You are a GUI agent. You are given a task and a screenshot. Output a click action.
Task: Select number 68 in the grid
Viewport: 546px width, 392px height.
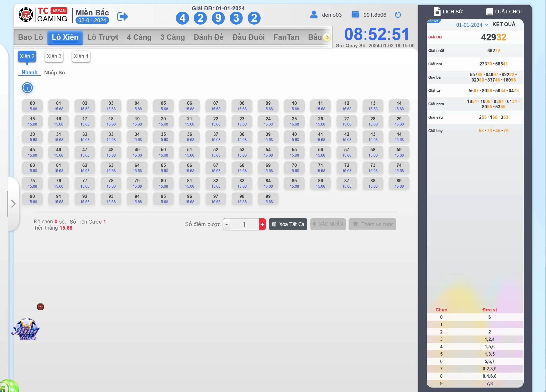(242, 168)
